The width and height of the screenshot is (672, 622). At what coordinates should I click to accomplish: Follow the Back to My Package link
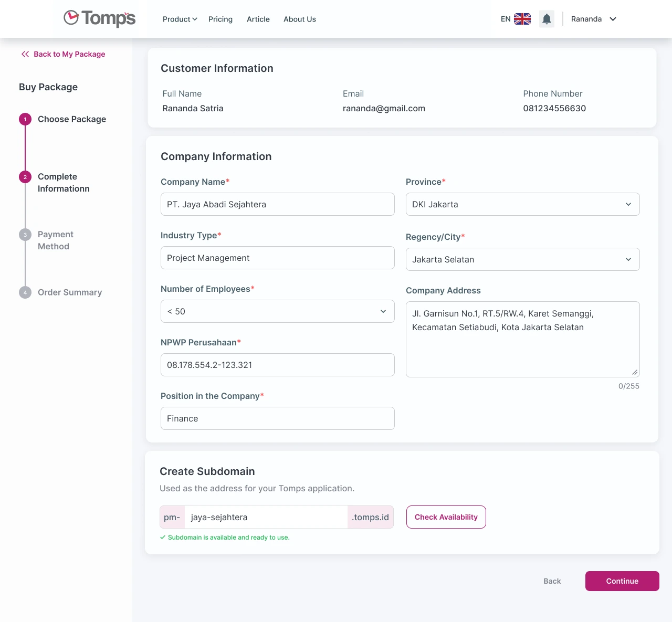pos(69,54)
